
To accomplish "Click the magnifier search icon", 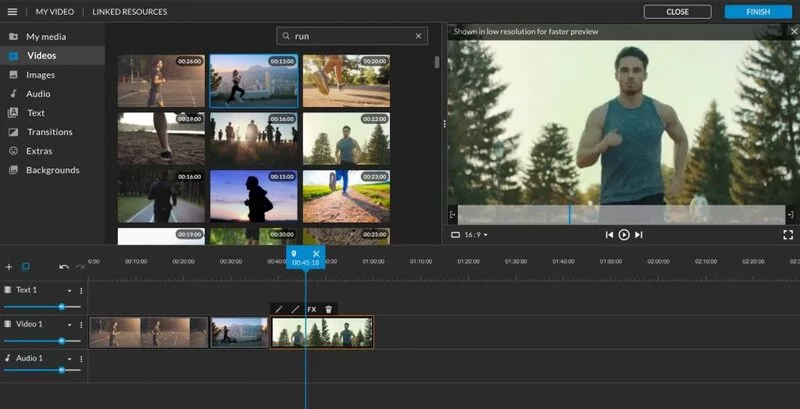I will (286, 36).
